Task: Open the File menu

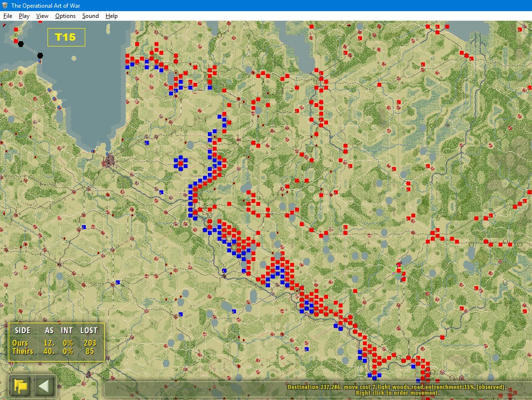Action: point(7,16)
